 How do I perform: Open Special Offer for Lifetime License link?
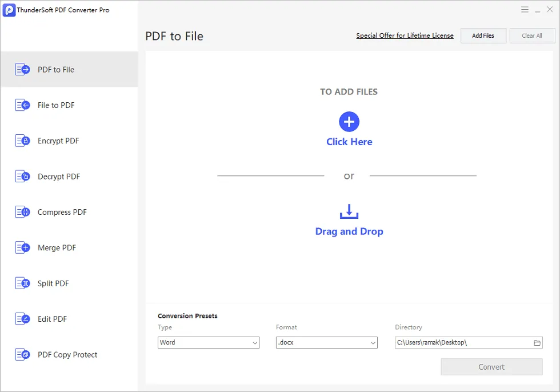(405, 35)
